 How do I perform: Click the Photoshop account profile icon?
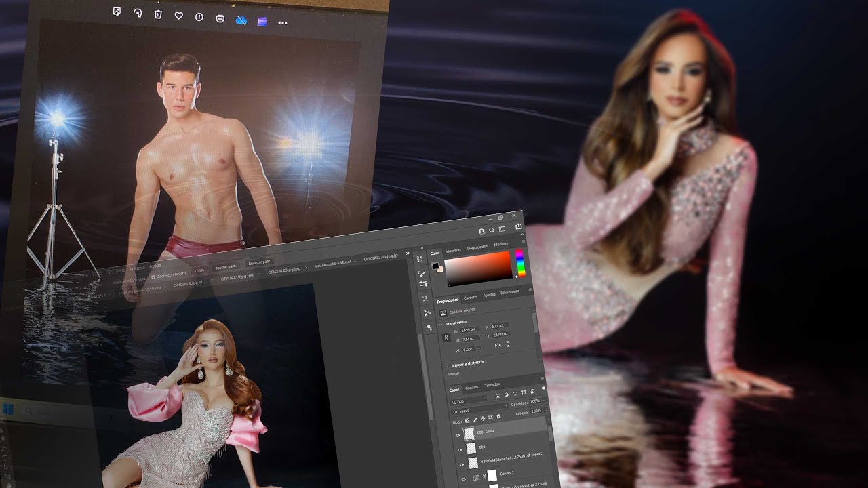point(481,231)
